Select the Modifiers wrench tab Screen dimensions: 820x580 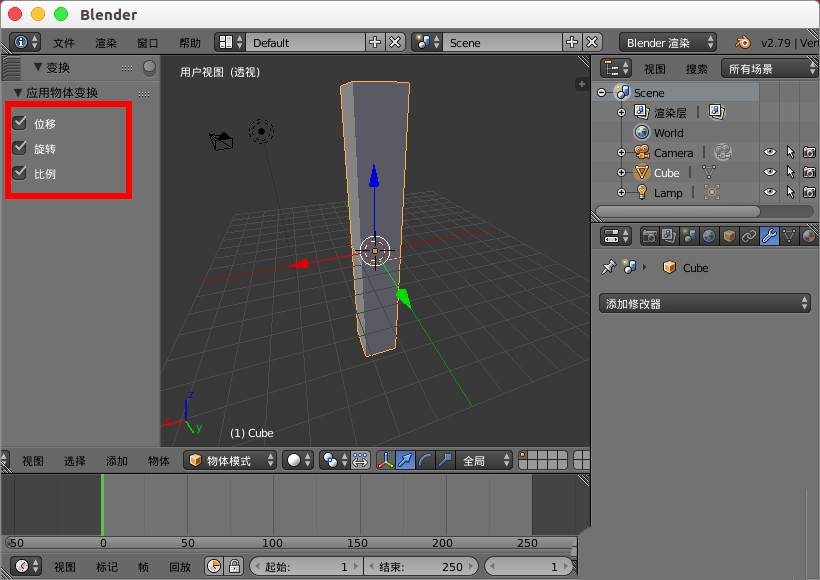tap(769, 237)
